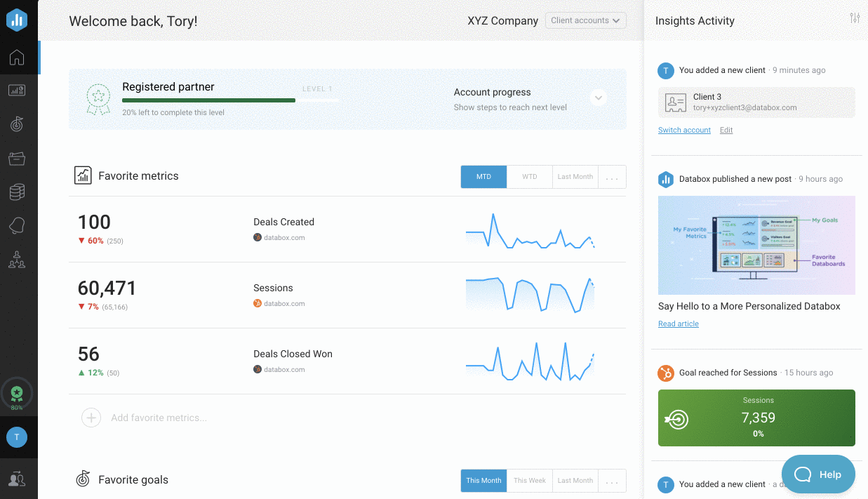868x499 pixels.
Task: Click the 100 deals created value
Action: (94, 222)
